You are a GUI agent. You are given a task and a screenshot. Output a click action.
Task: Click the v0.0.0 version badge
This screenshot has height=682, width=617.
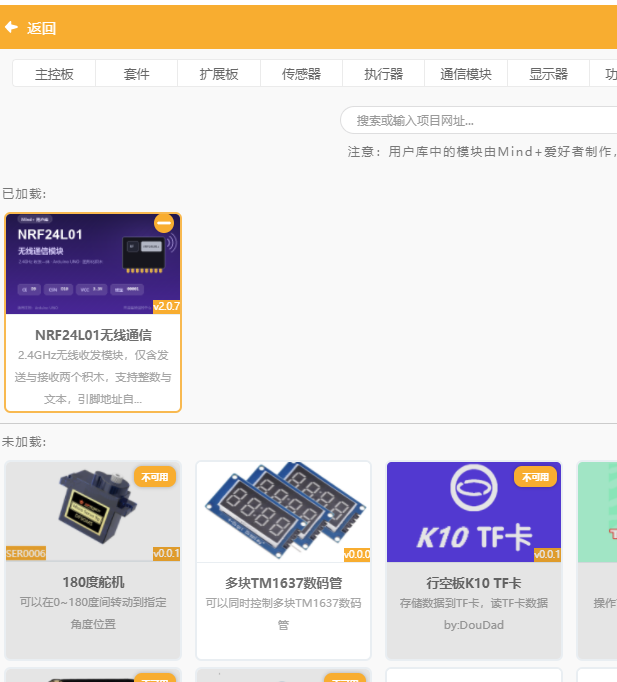pos(357,554)
